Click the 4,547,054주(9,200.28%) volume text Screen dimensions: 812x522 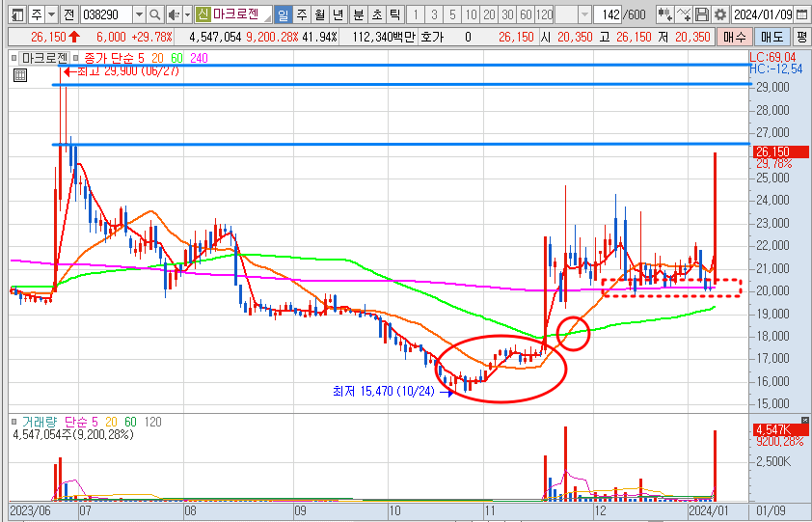click(x=73, y=434)
